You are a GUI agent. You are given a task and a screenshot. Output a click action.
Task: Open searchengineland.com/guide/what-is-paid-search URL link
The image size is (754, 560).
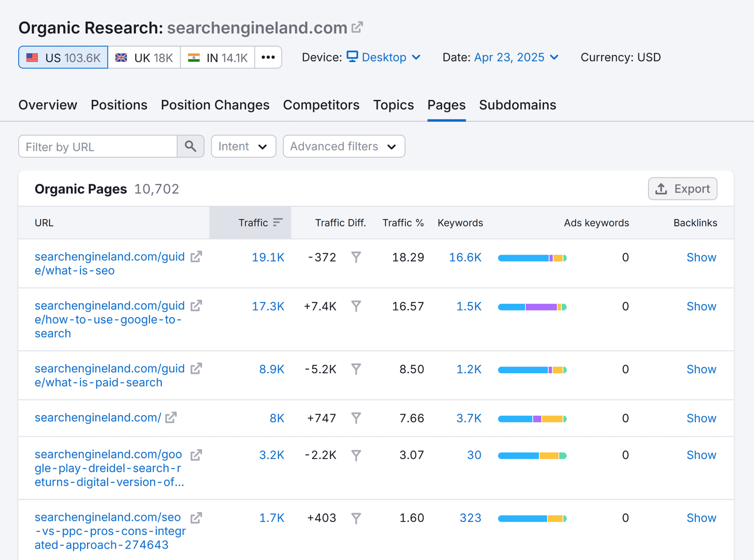click(x=110, y=375)
